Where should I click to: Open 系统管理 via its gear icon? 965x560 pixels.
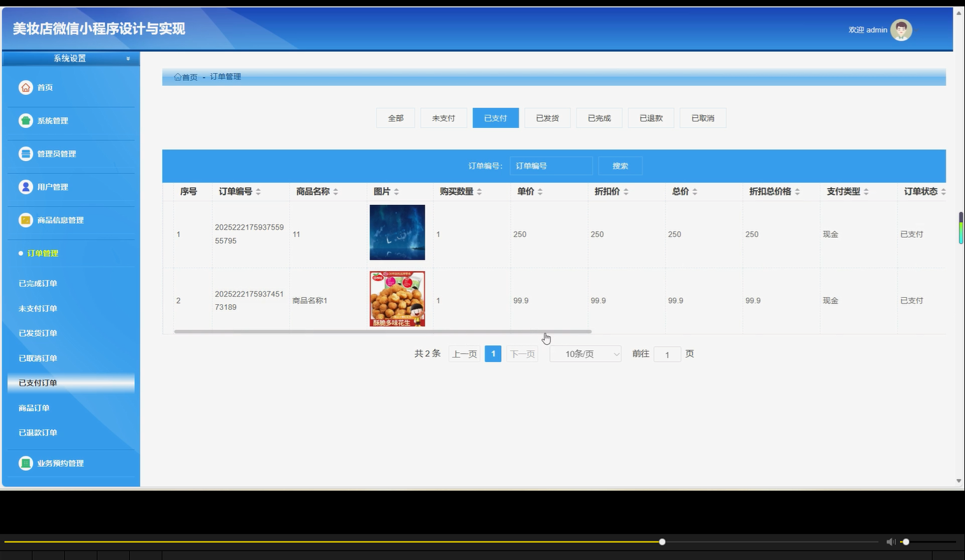(x=25, y=120)
